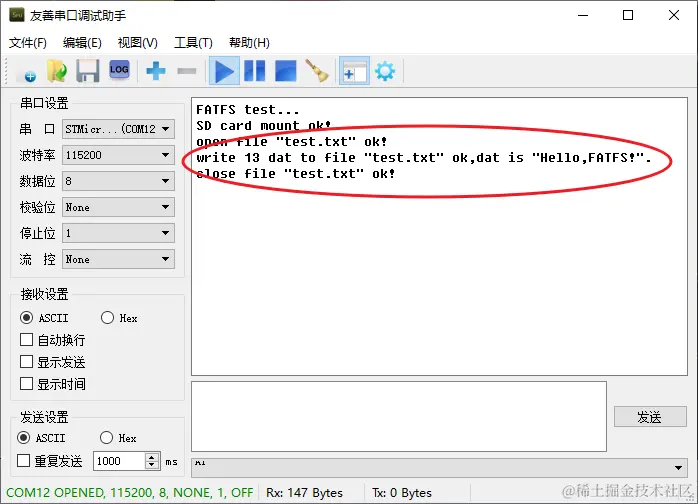Open the 帮助(H) menu
This screenshot has height=504, width=698.
point(249,43)
